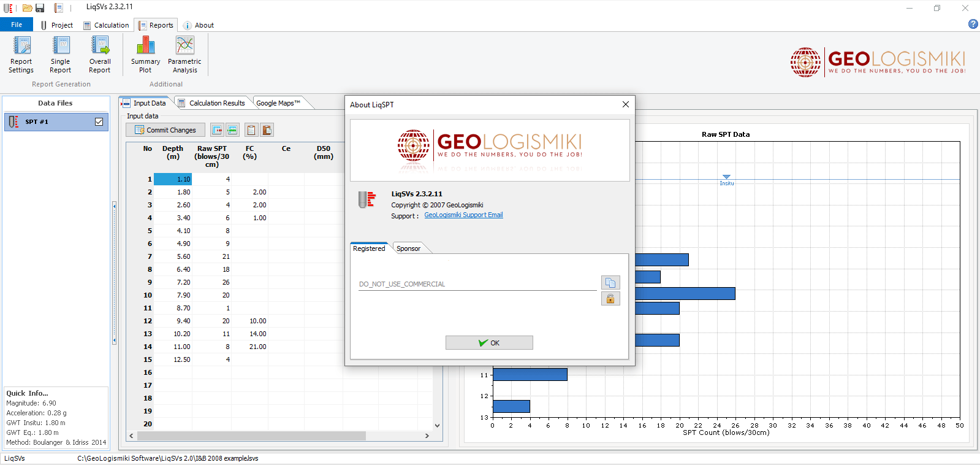The image size is (980, 465).
Task: Click the copy registration key icon
Action: 610,282
